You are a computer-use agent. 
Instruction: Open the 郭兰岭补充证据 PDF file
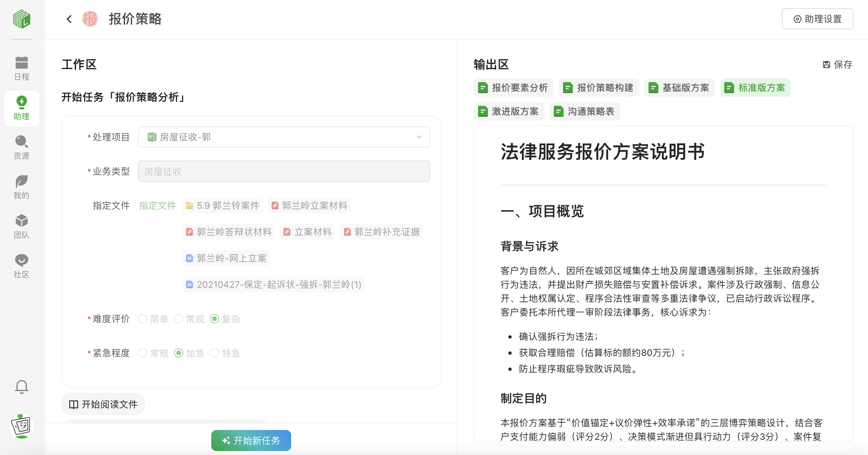click(x=381, y=231)
